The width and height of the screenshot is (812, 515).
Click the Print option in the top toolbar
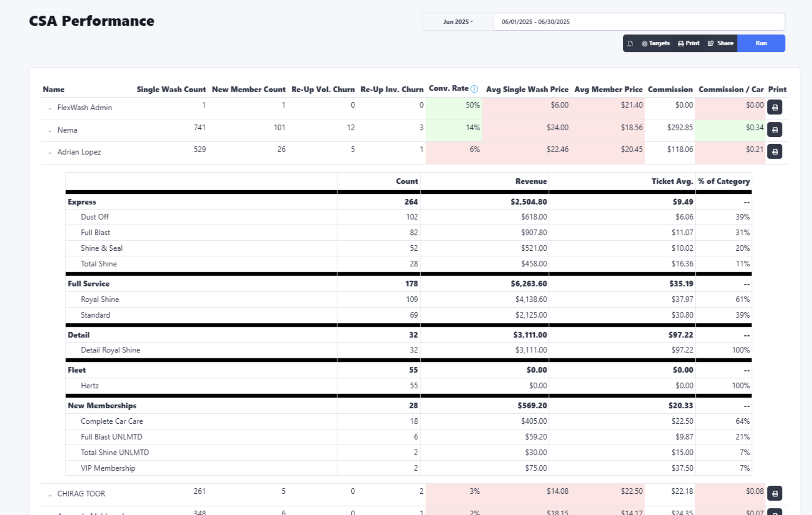pyautogui.click(x=688, y=43)
